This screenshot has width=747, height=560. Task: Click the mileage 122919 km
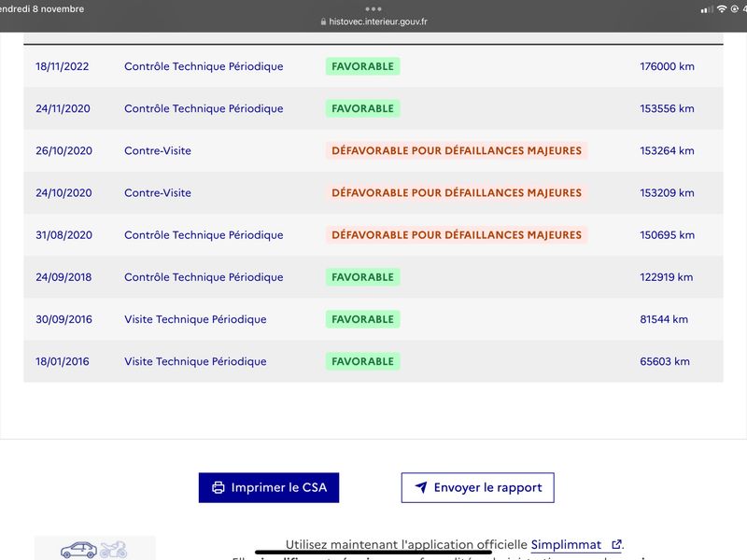pyautogui.click(x=667, y=277)
